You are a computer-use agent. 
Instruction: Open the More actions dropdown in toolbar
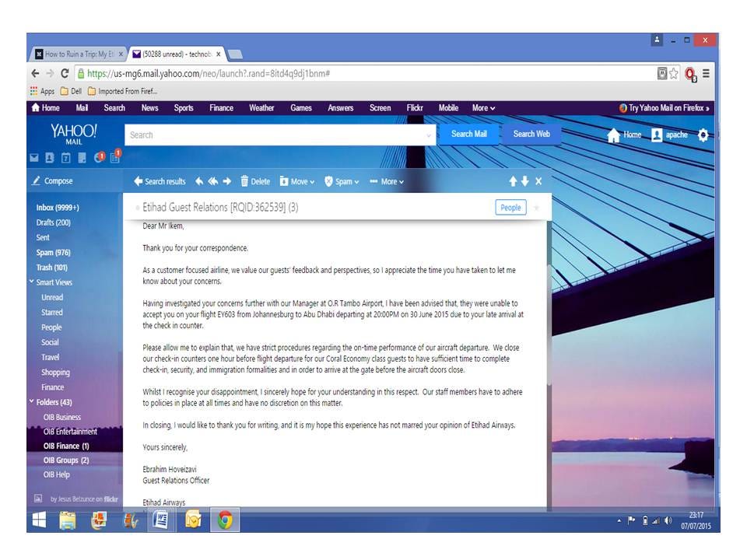click(x=387, y=181)
